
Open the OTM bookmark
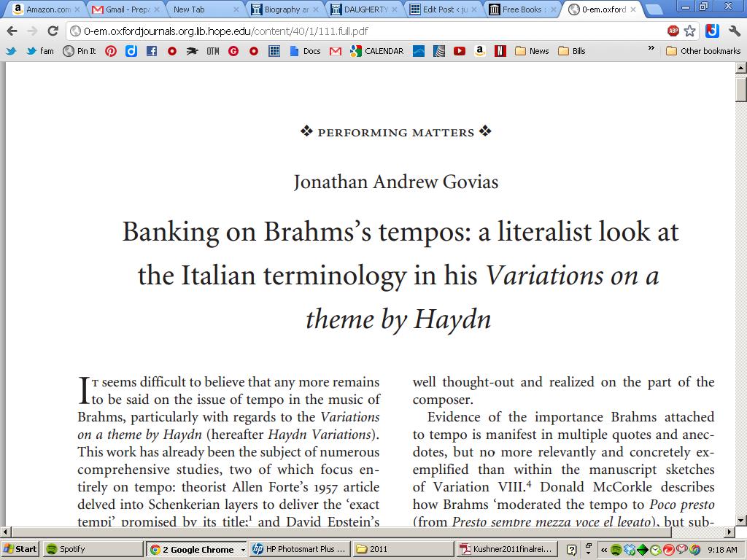(x=213, y=51)
